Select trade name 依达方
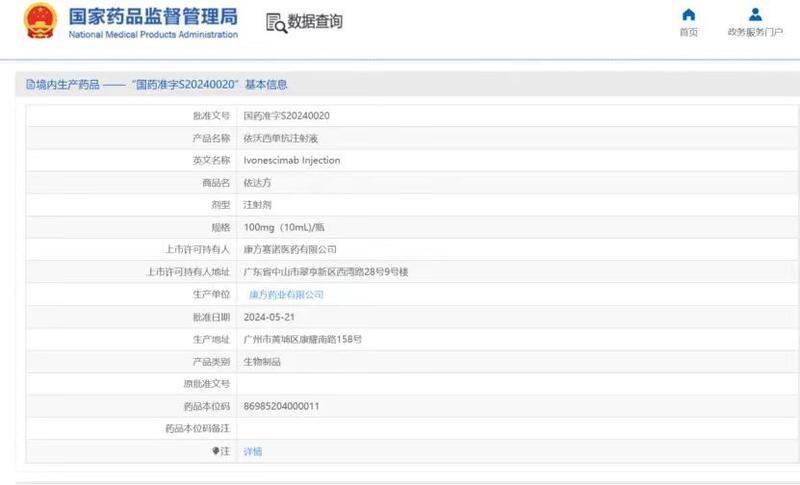 coord(257,183)
